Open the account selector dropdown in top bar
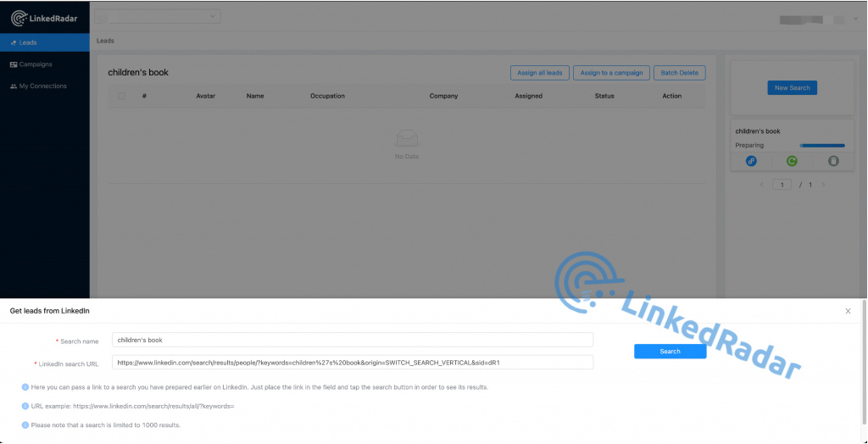 pyautogui.click(x=157, y=15)
